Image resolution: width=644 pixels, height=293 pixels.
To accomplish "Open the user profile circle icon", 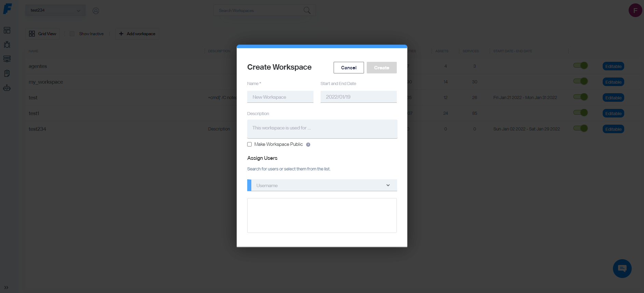I will click(x=96, y=11).
